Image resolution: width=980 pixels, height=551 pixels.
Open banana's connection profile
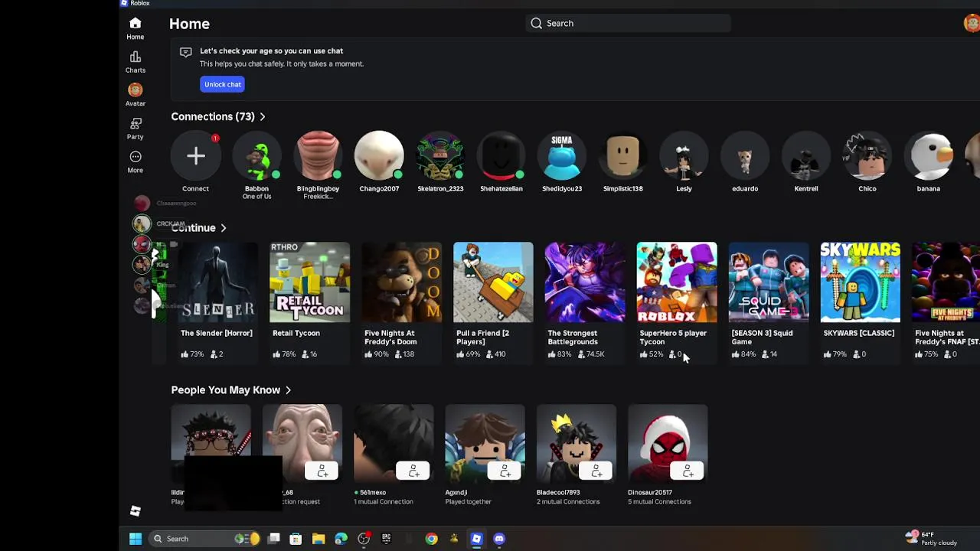[x=929, y=156]
